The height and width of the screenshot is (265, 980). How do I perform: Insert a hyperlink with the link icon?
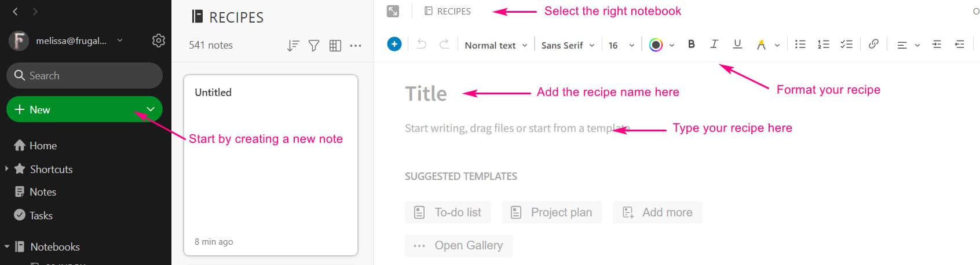pos(873,44)
